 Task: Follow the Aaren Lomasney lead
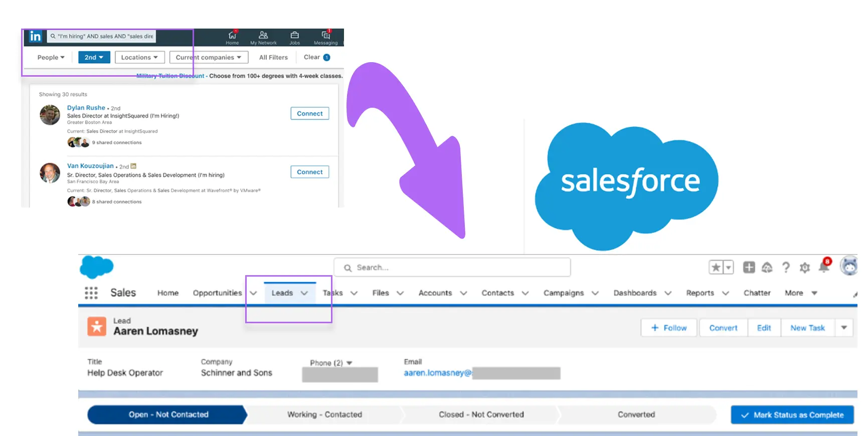pyautogui.click(x=669, y=328)
